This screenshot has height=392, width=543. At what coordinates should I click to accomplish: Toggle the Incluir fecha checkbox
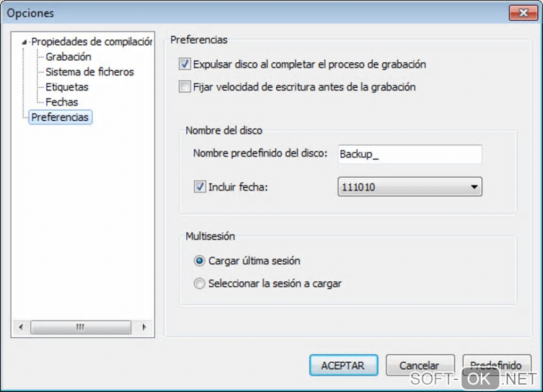(200, 187)
